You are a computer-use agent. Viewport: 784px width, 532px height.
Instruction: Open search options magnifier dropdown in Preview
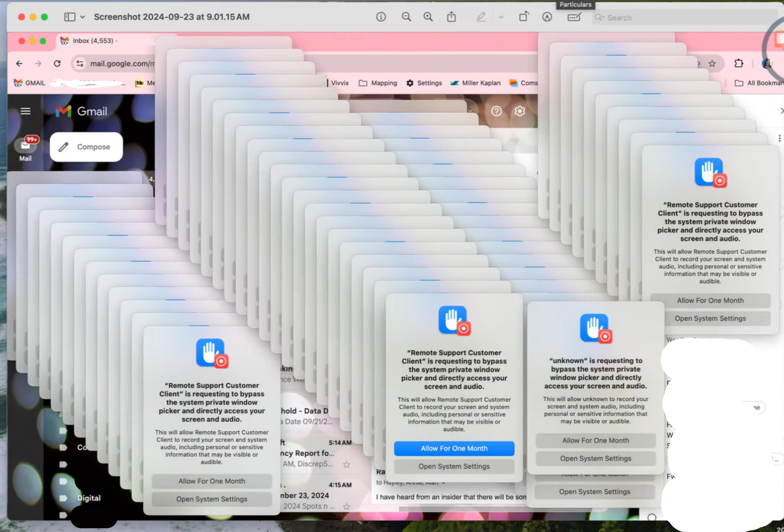point(599,17)
